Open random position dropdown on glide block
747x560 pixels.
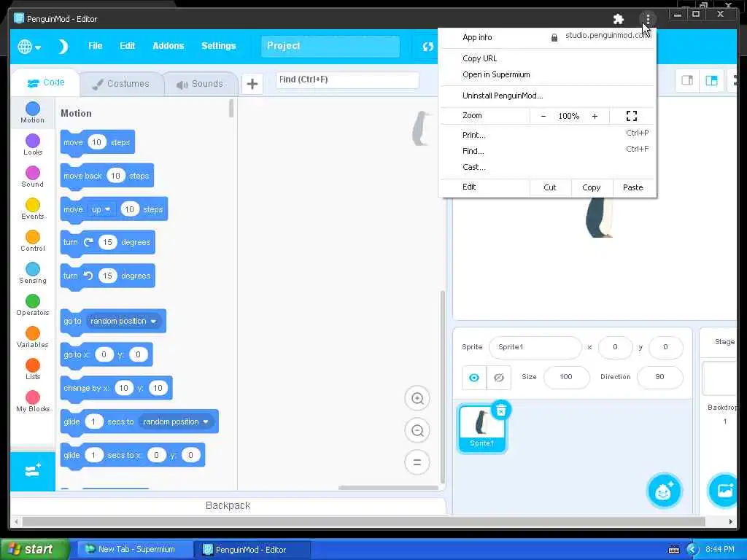coord(176,422)
